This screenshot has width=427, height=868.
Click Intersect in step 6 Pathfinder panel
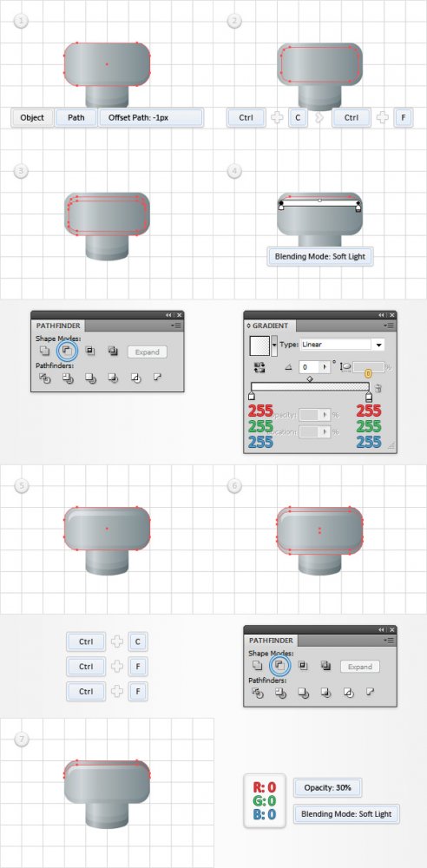tap(303, 666)
